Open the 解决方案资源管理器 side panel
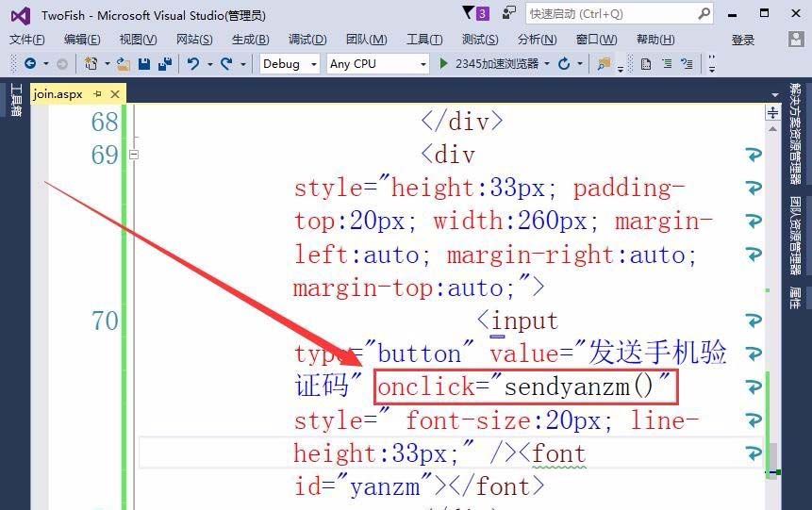Viewport: 812px width, 510px height. click(795, 134)
